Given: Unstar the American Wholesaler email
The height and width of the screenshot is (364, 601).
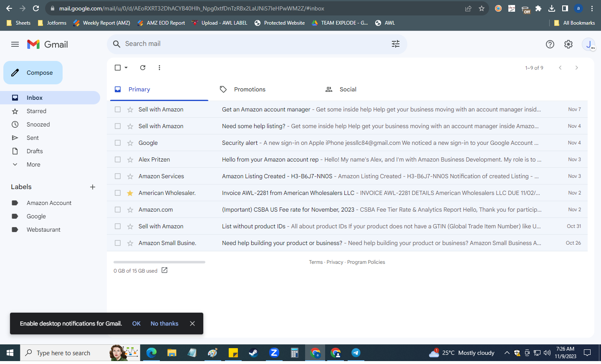Looking at the screenshot, I should (130, 193).
